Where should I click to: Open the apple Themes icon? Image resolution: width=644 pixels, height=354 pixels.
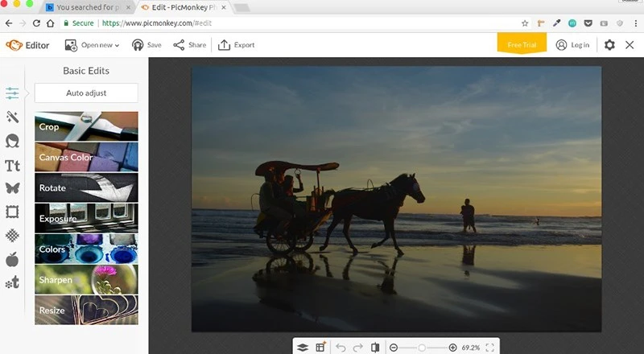point(12,259)
